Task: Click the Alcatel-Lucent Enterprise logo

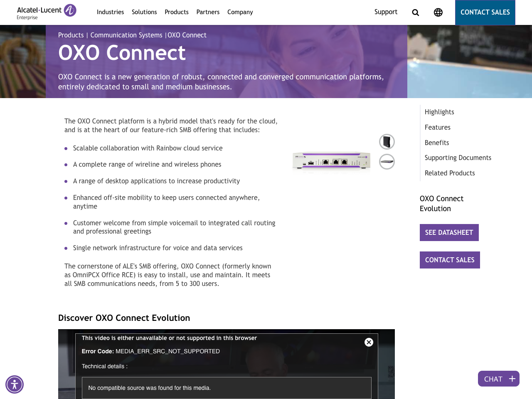Action: (47, 12)
